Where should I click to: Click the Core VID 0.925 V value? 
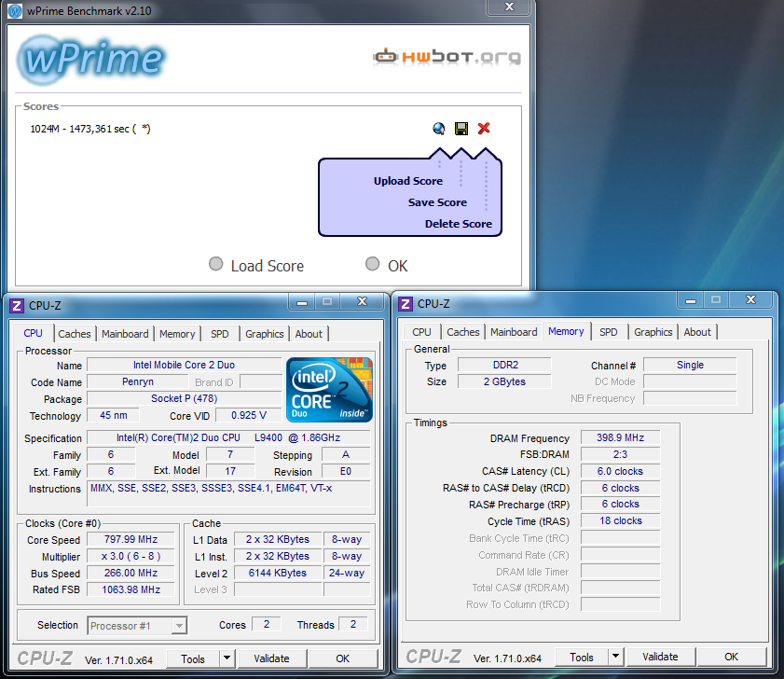point(249,415)
